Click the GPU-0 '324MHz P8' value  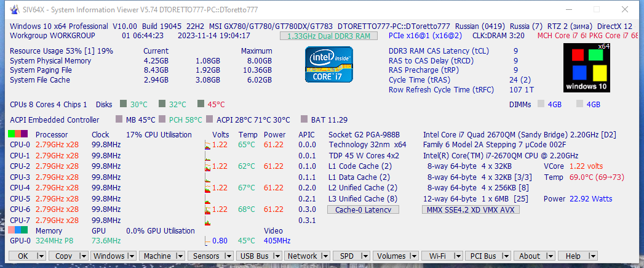point(55,240)
